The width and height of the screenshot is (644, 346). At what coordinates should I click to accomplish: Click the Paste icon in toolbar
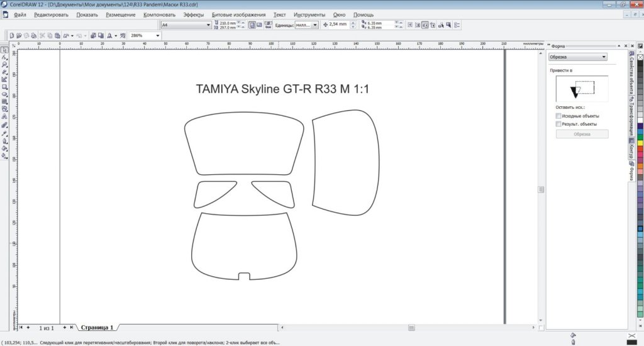(57, 36)
